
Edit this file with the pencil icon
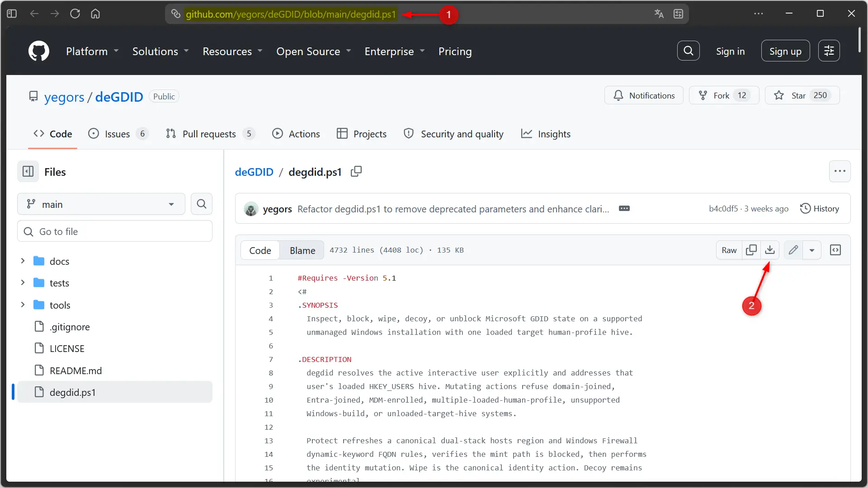793,250
